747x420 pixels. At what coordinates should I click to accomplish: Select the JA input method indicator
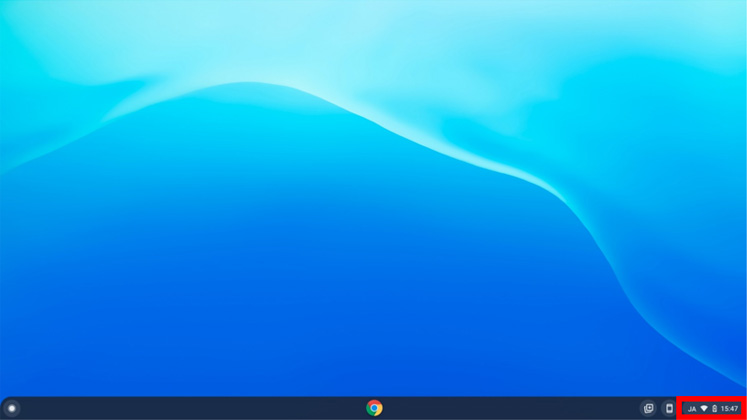[691, 408]
